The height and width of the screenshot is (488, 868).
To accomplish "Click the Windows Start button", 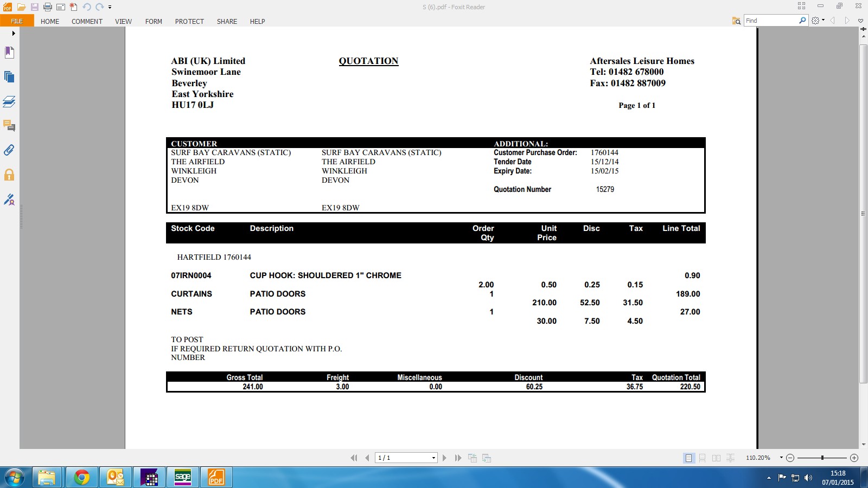I will 14,478.
